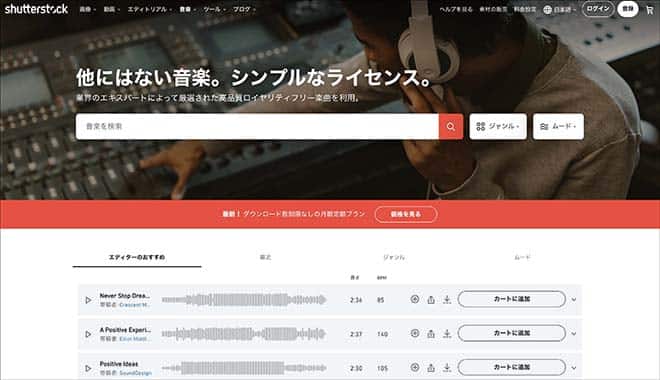The height and width of the screenshot is (380, 660).
Task: Select the ジャンル tab in track list
Action: pyautogui.click(x=394, y=257)
